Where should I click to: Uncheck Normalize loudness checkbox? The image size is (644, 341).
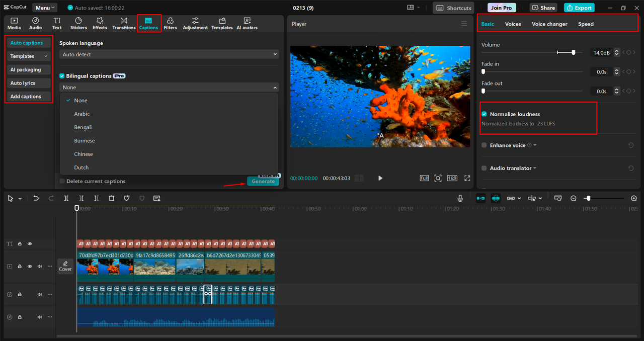(x=485, y=114)
